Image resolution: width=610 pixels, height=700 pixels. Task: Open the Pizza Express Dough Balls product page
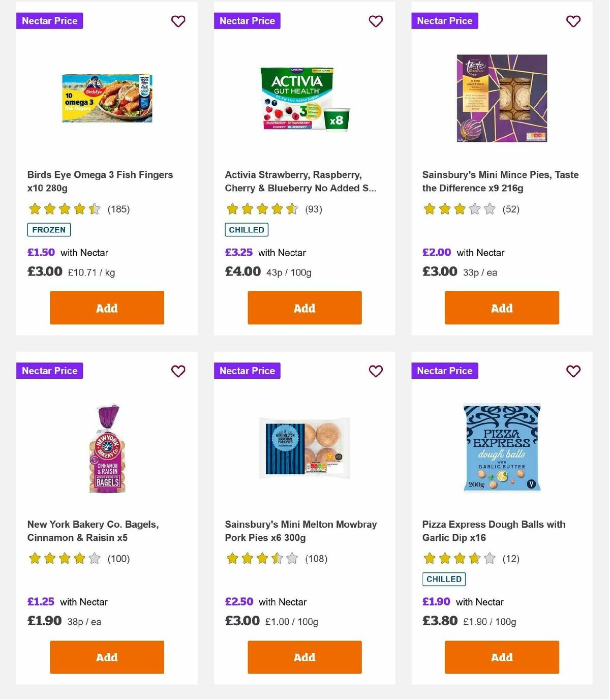point(494,531)
